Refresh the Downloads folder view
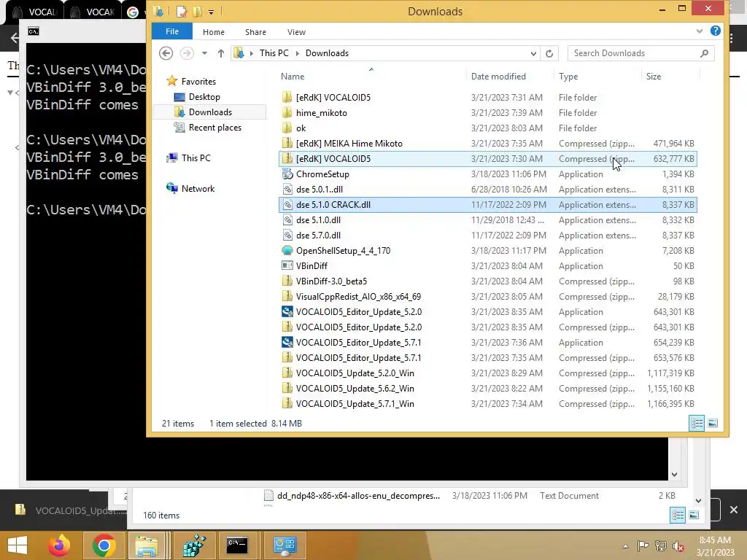The image size is (747, 560). pos(549,53)
